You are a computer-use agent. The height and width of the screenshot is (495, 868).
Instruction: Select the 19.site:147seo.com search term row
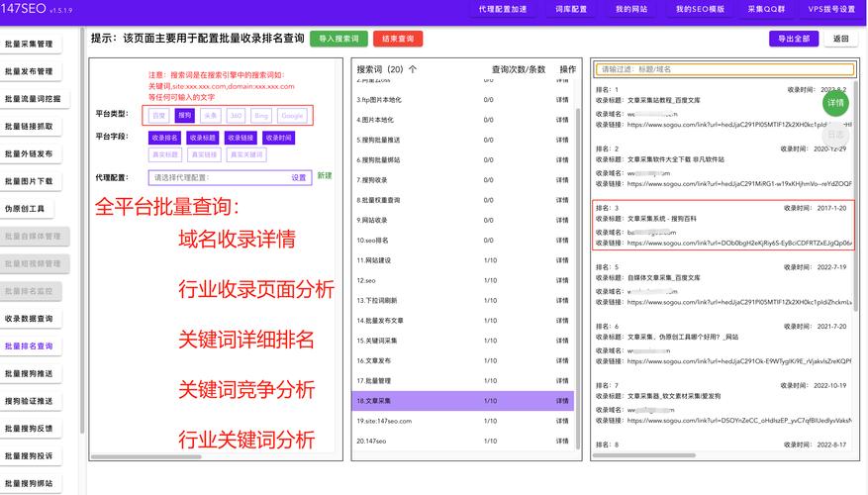click(x=463, y=421)
